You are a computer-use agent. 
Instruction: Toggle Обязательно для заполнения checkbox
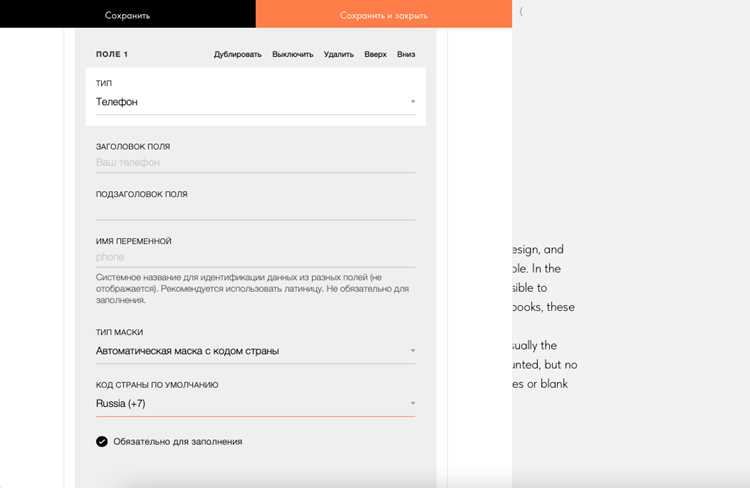coord(102,442)
